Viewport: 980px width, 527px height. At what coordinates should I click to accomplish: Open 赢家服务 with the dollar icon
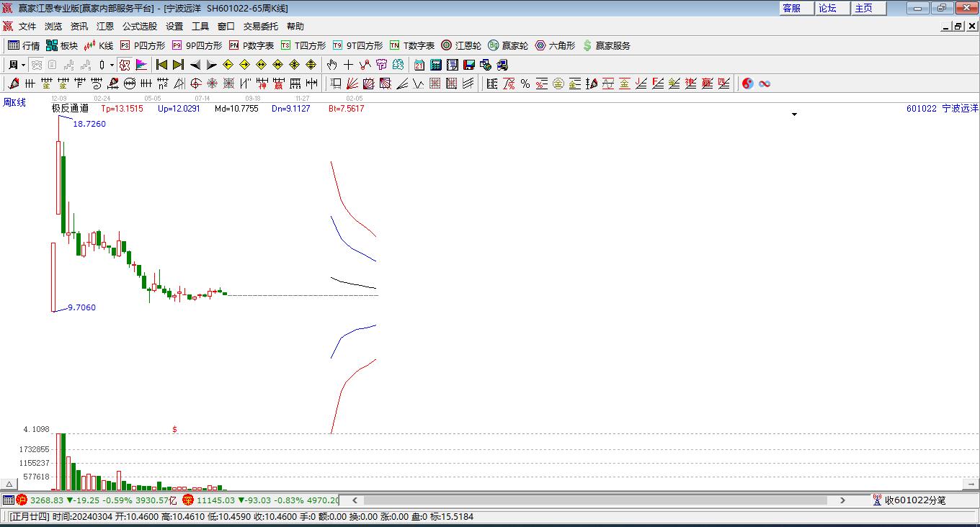[x=607, y=45]
